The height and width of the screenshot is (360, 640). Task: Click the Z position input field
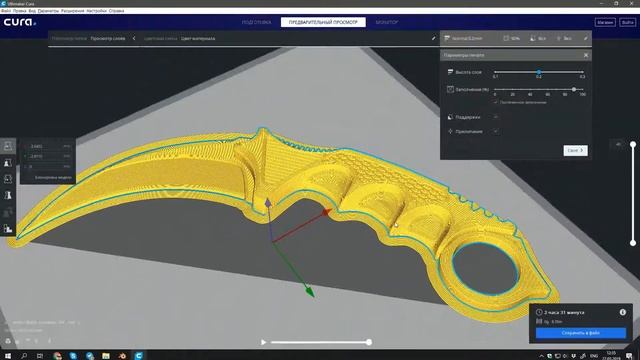[x=47, y=167]
